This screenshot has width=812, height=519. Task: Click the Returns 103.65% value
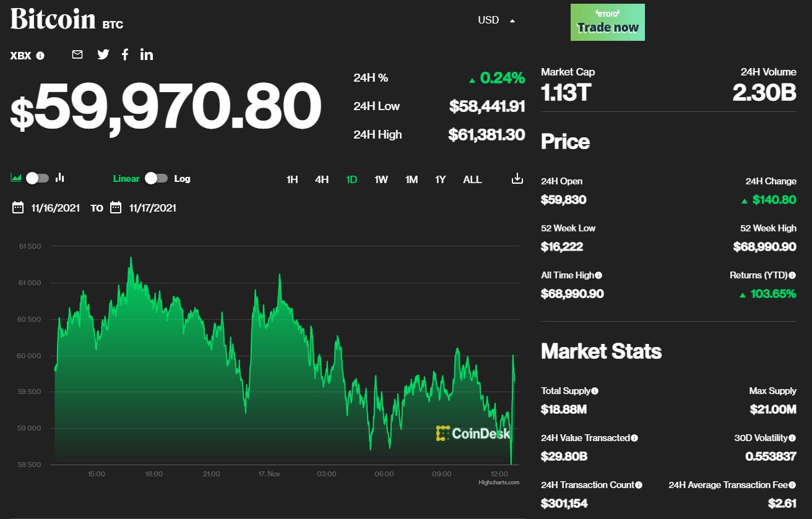773,294
